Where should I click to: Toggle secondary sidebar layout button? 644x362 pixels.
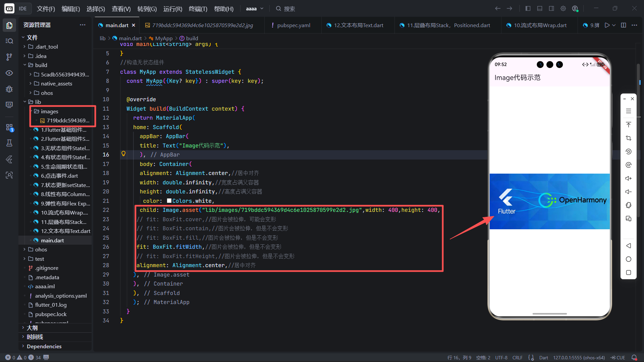pos(551,8)
